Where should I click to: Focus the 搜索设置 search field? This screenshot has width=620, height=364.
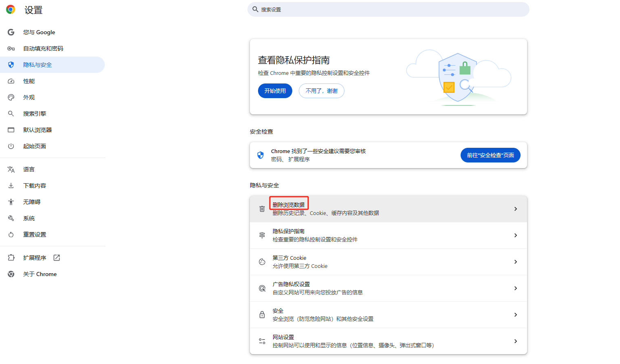[x=388, y=9]
